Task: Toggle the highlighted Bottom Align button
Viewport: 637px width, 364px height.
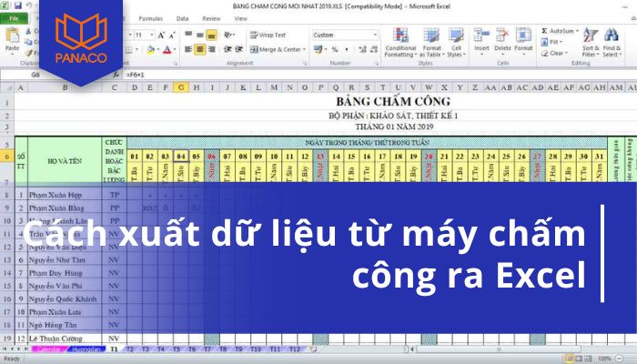Action: point(211,35)
